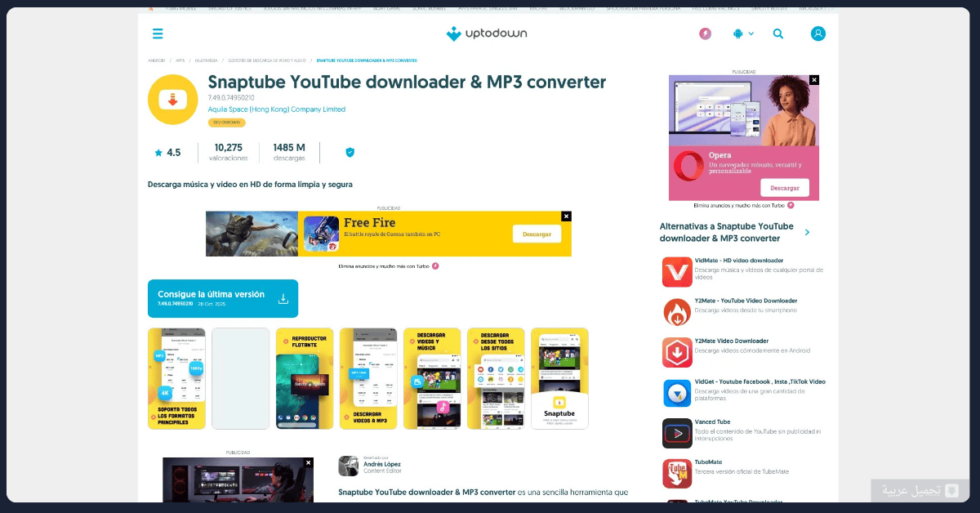Open Andrés López author link
Image resolution: width=980 pixels, height=513 pixels.
tap(381, 464)
